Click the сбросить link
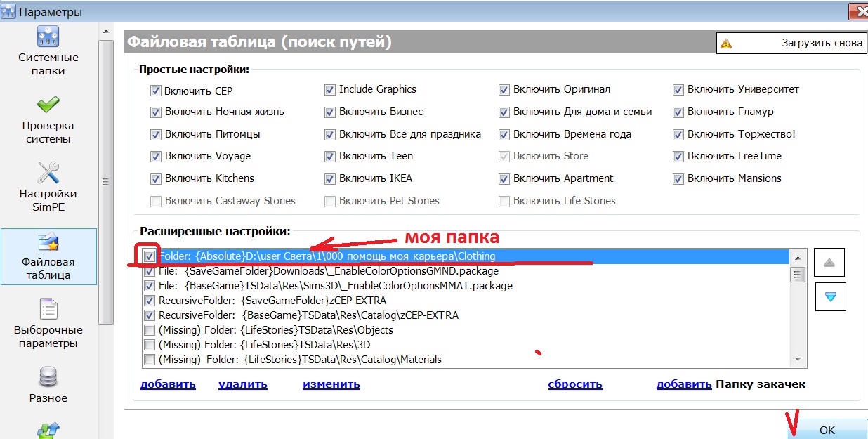 575,384
